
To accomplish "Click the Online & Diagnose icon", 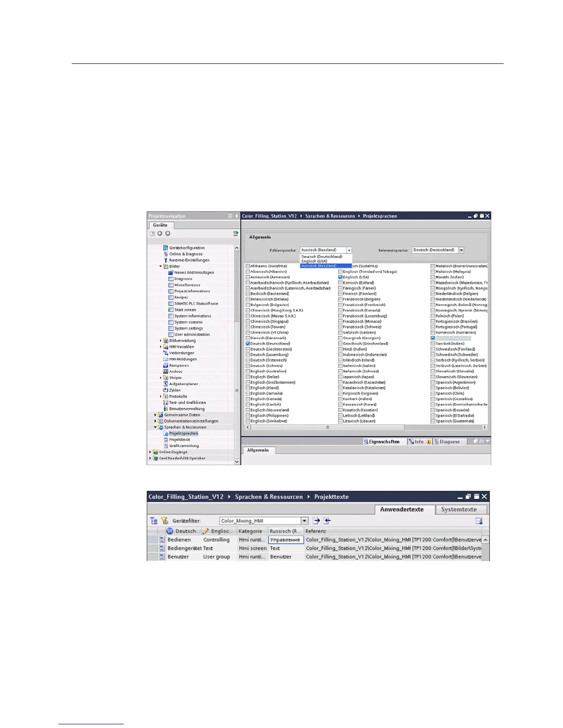I will tap(166, 254).
